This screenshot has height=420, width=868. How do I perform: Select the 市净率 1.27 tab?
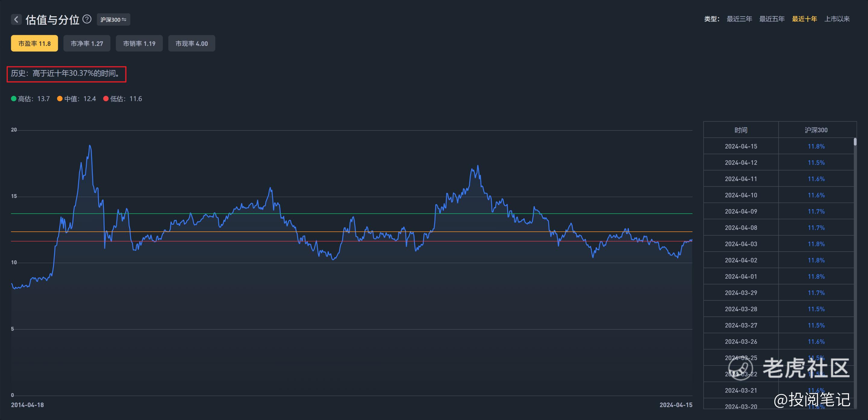tap(87, 43)
